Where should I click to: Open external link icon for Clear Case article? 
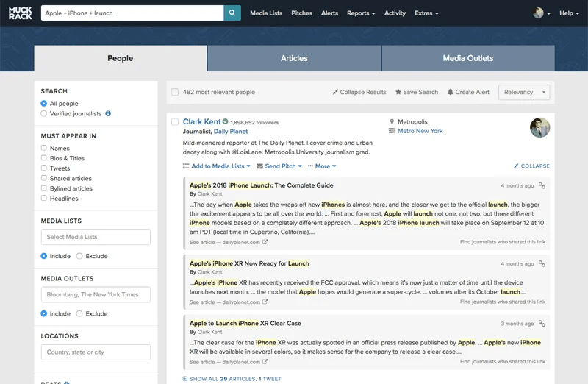click(x=265, y=362)
